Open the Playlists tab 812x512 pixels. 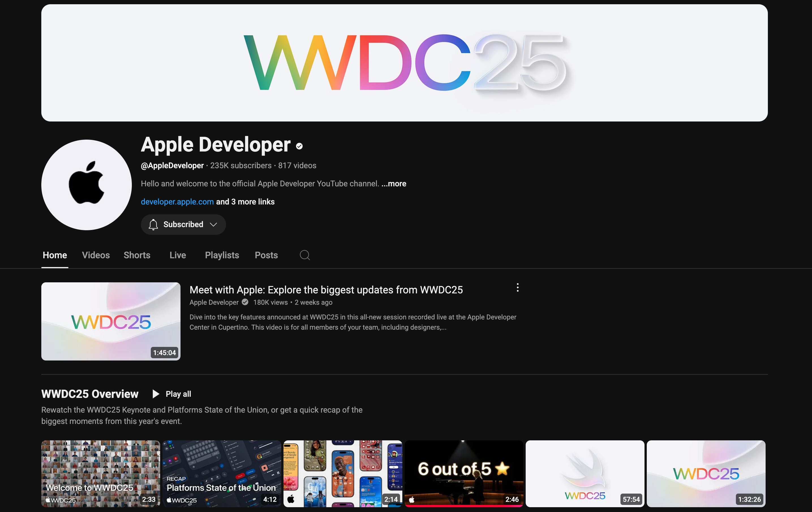222,255
